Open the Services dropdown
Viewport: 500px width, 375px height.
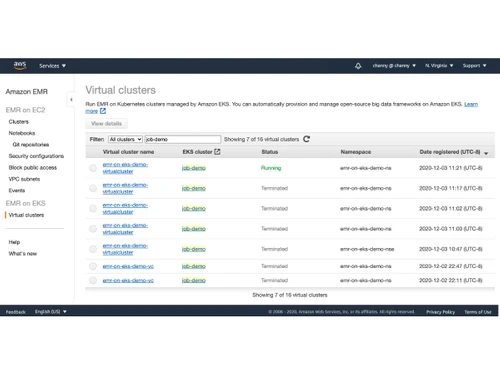click(x=52, y=66)
